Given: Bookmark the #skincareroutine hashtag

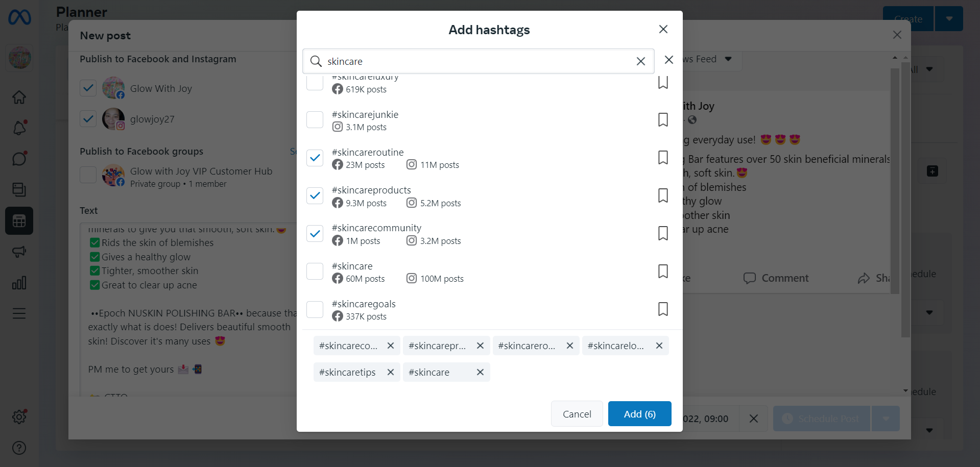Looking at the screenshot, I should click(663, 158).
